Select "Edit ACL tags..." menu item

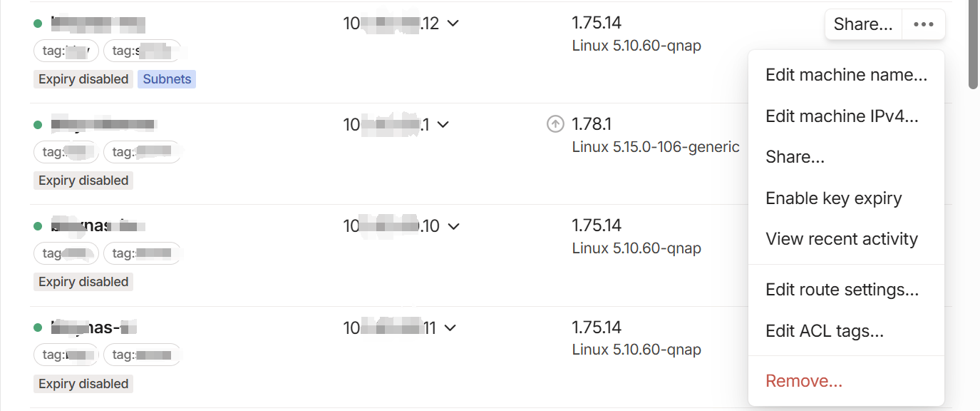(x=824, y=331)
